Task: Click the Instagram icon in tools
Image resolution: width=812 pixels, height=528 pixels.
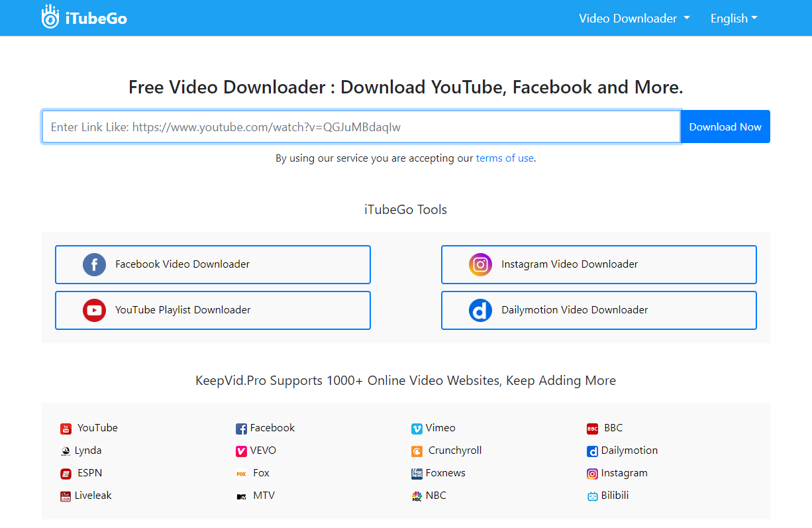Action: pyautogui.click(x=480, y=264)
